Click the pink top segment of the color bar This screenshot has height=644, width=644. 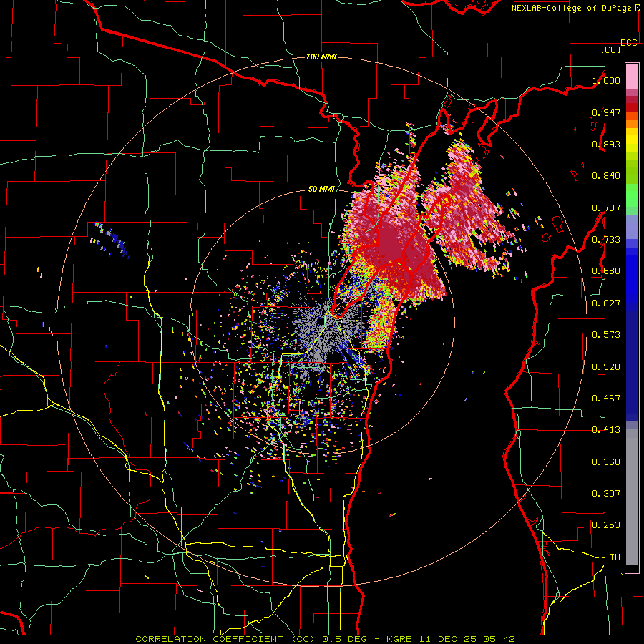point(632,76)
